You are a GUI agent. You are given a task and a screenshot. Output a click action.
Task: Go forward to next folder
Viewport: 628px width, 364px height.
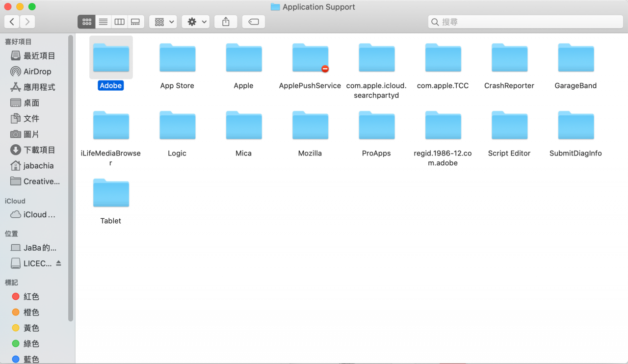[x=27, y=22]
